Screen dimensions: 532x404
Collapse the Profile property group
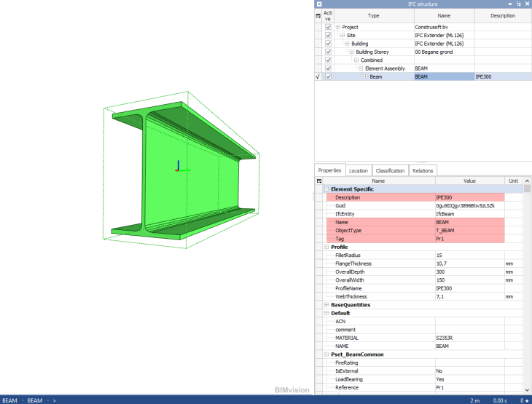(326, 247)
